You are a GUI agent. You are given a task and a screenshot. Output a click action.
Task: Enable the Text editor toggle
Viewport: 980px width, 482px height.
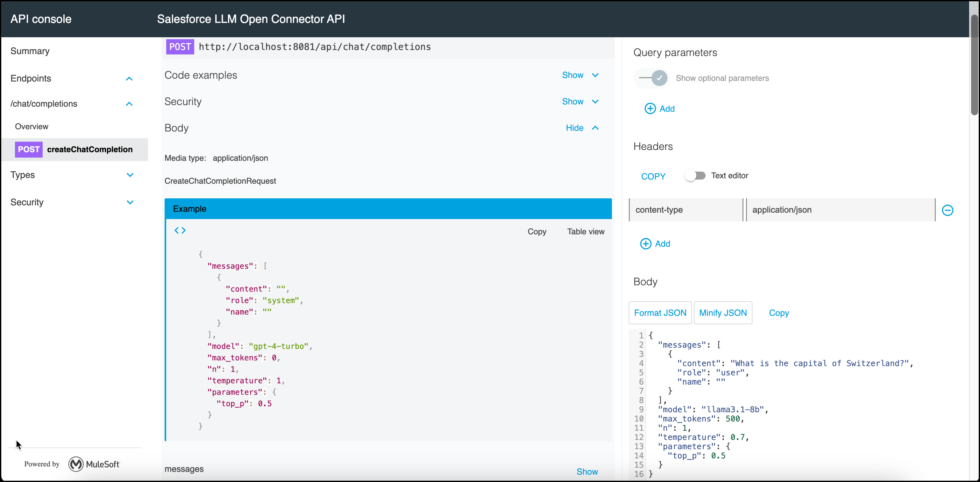[x=695, y=175]
